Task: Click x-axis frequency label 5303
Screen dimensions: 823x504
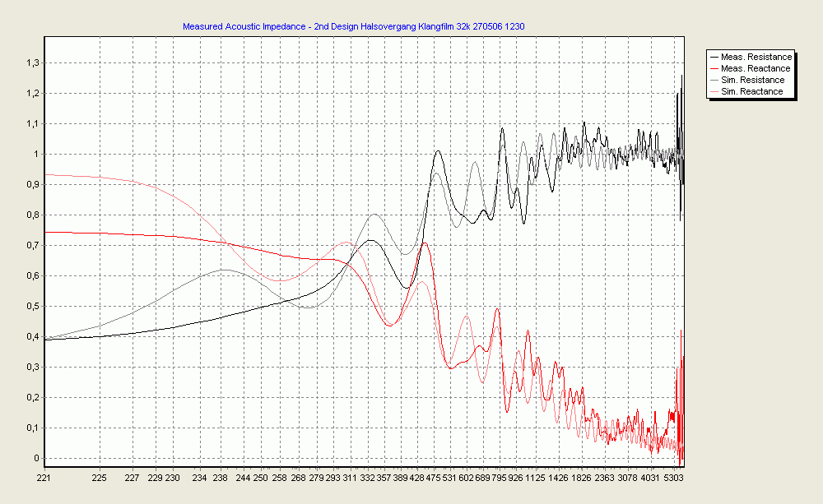Action: pyautogui.click(x=674, y=478)
